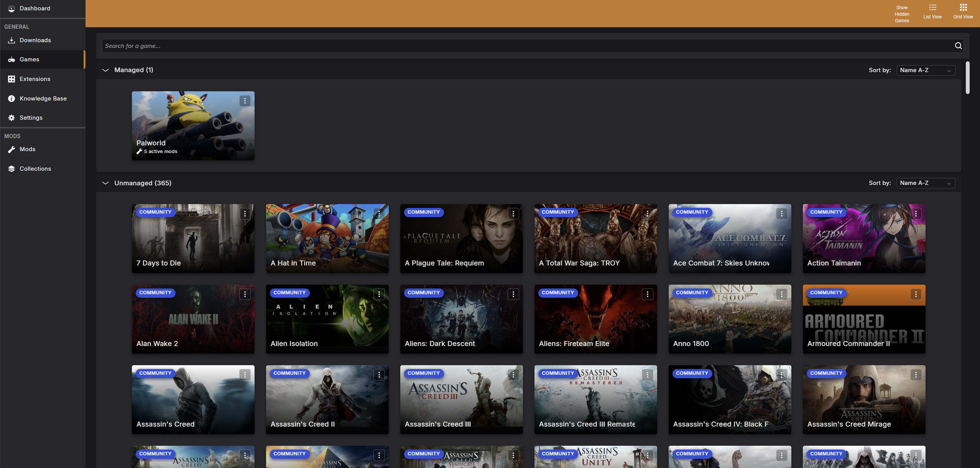Collapse the Unmanaged games section
Screen dimensions: 980x468
(105, 183)
